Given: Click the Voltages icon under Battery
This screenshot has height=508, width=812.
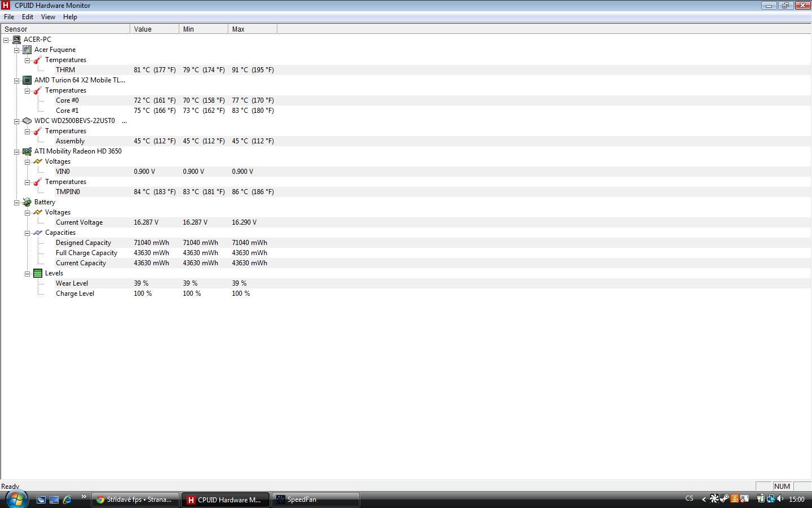Looking at the screenshot, I should click(x=38, y=212).
